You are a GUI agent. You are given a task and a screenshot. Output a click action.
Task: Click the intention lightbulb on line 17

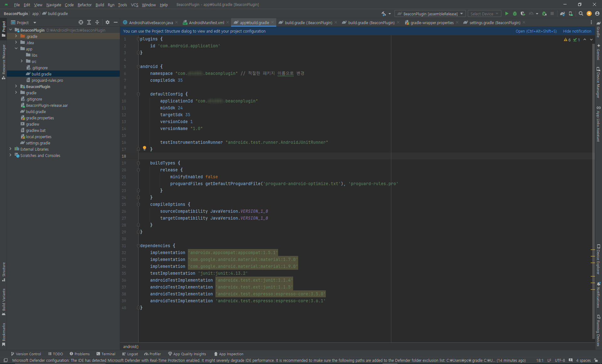[145, 148]
